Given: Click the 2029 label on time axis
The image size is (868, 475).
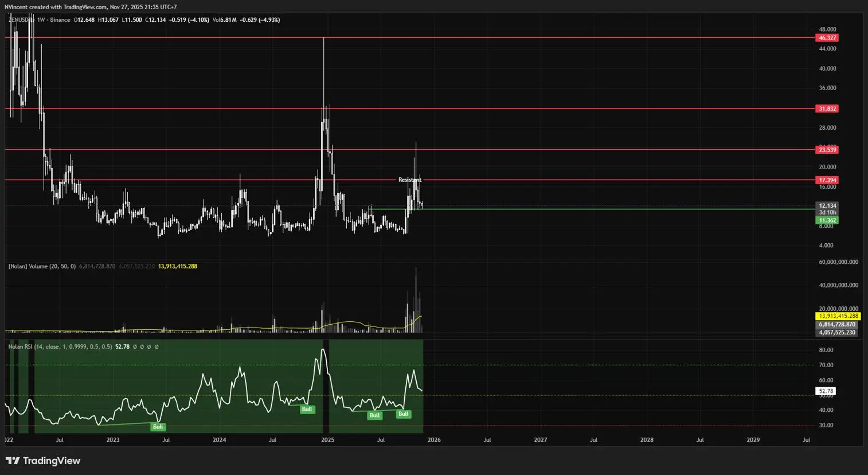Looking at the screenshot, I should point(753,440).
